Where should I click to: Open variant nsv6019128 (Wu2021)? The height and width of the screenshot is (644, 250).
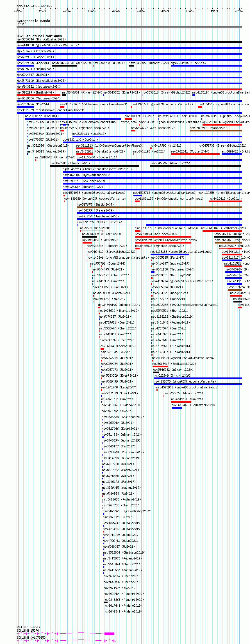coord(187,399)
